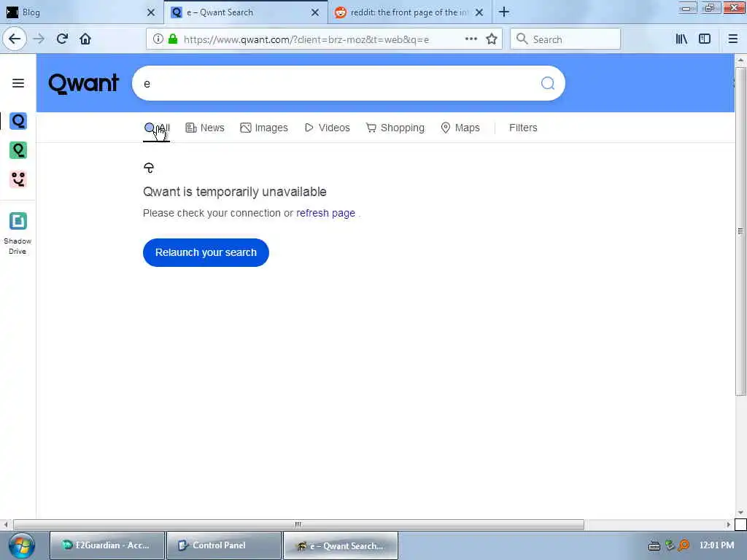Open E2Guardian taskbar window
The height and width of the screenshot is (560, 747).
[107, 545]
